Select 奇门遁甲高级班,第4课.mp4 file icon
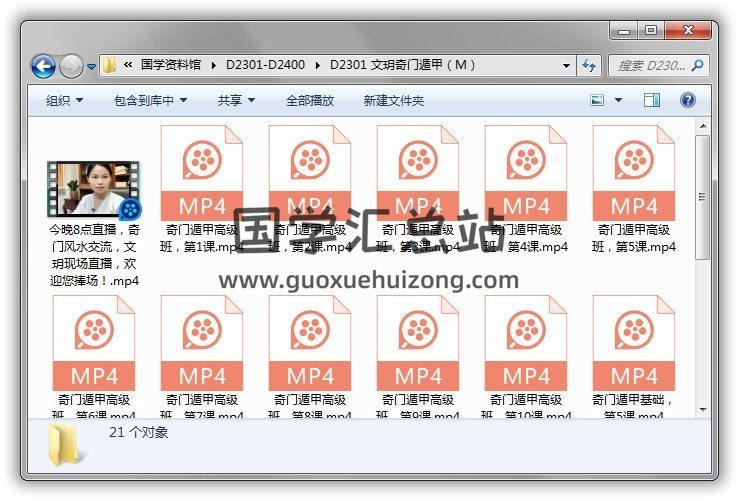 (526, 173)
